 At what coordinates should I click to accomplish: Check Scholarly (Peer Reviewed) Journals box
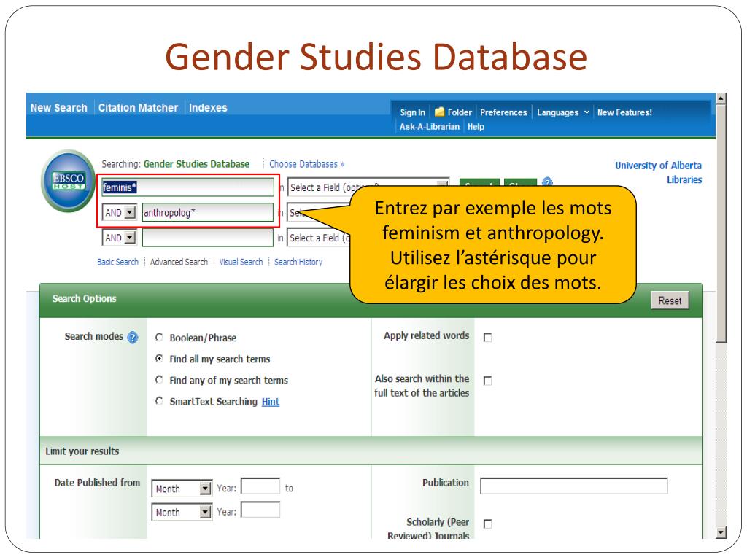pos(487,524)
